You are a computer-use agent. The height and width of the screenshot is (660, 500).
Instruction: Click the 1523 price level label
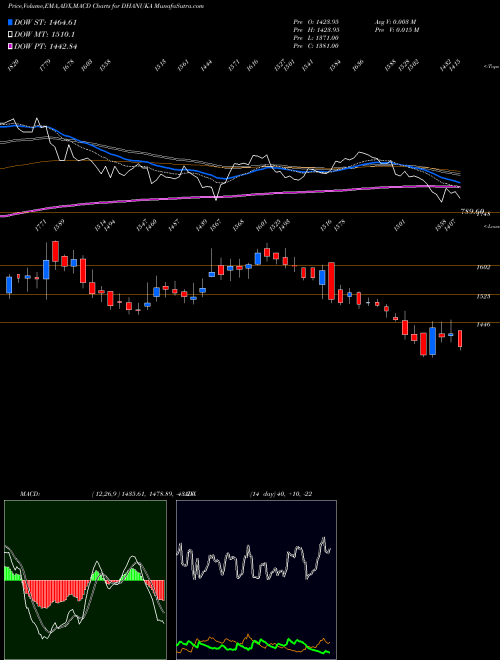tap(483, 296)
